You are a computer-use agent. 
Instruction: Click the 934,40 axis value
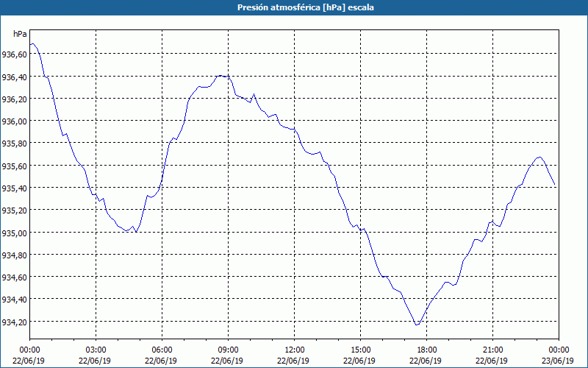tap(14, 300)
